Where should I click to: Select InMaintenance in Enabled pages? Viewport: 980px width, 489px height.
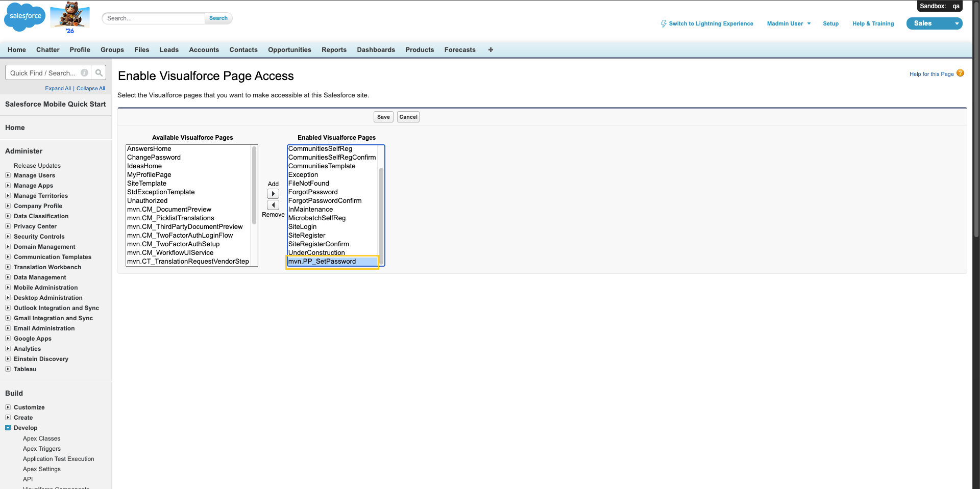pos(332,210)
